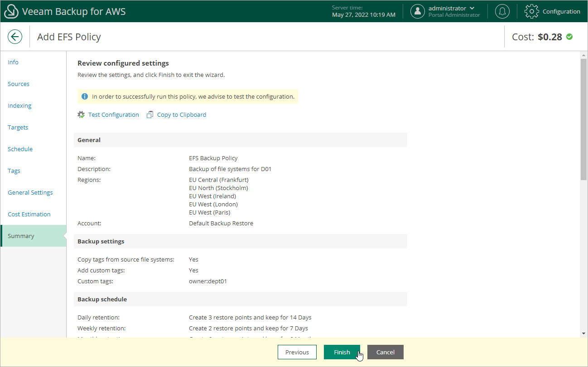This screenshot has width=588, height=367.
Task: Click the Previous button
Action: 297,352
